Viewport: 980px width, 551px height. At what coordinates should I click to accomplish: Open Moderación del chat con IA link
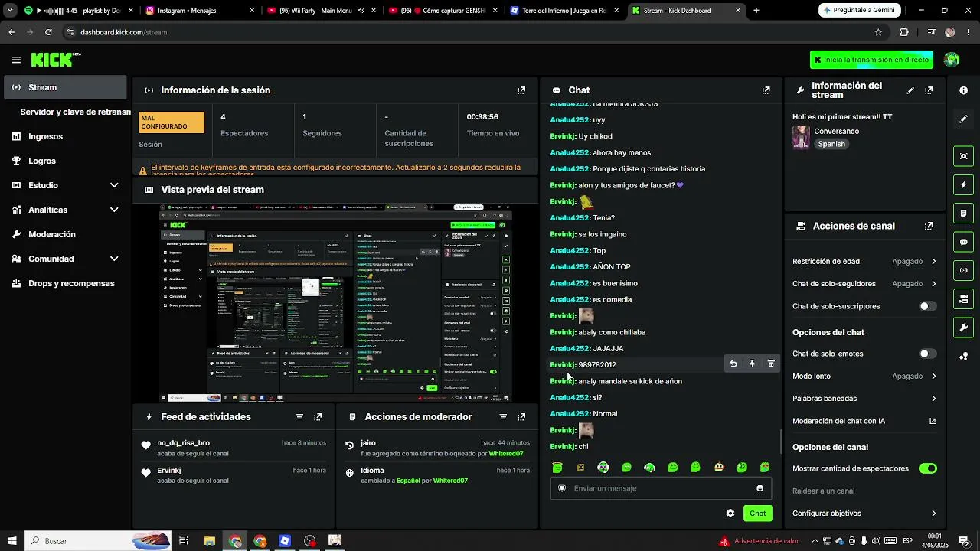pyautogui.click(x=864, y=421)
